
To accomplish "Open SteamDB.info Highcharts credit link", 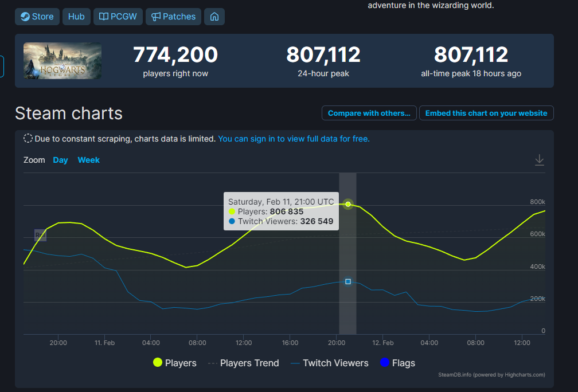I will click(491, 375).
